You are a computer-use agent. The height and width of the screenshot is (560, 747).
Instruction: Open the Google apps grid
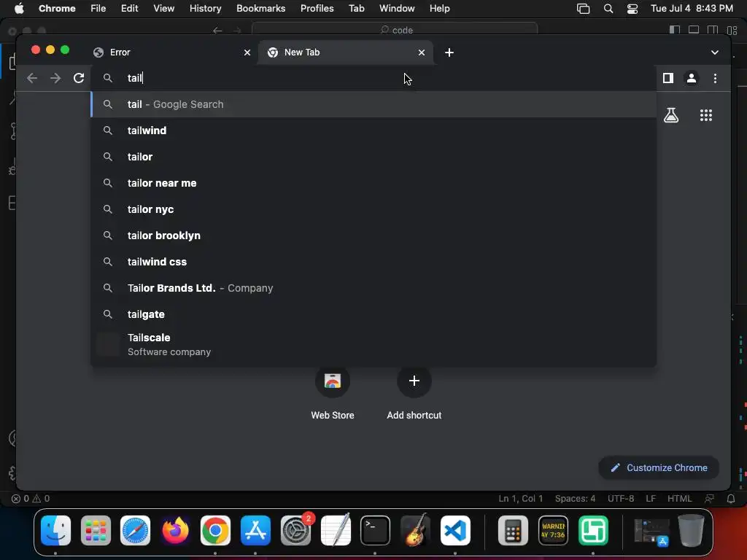[706, 115]
